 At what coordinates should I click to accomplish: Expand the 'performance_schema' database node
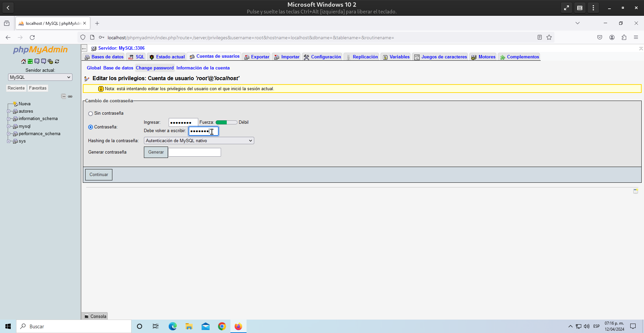tap(9, 134)
